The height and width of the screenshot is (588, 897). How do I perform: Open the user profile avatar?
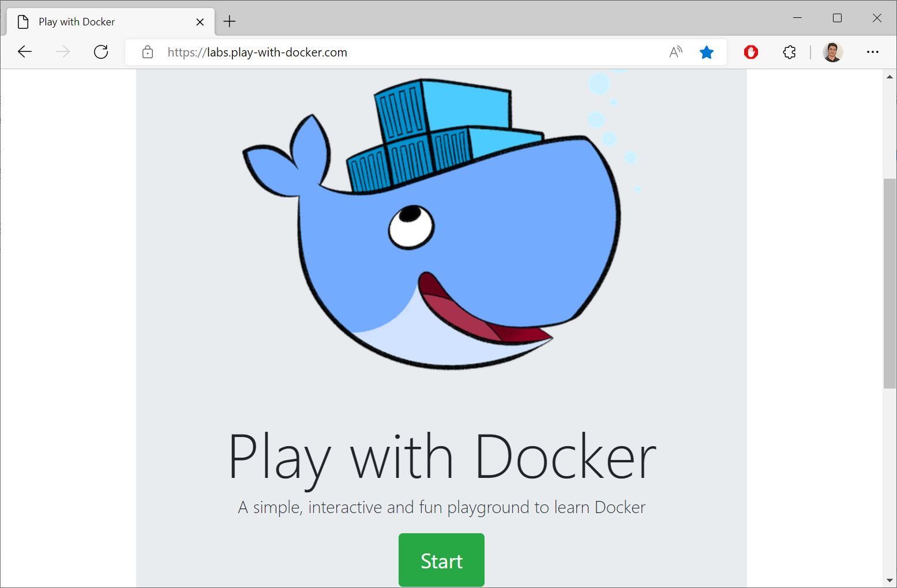point(832,52)
